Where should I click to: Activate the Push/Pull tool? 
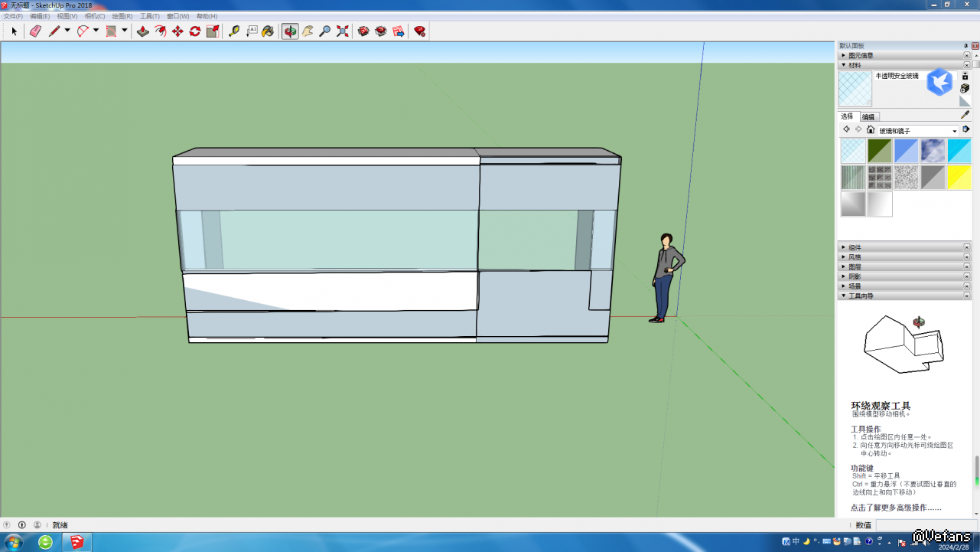pos(142,31)
